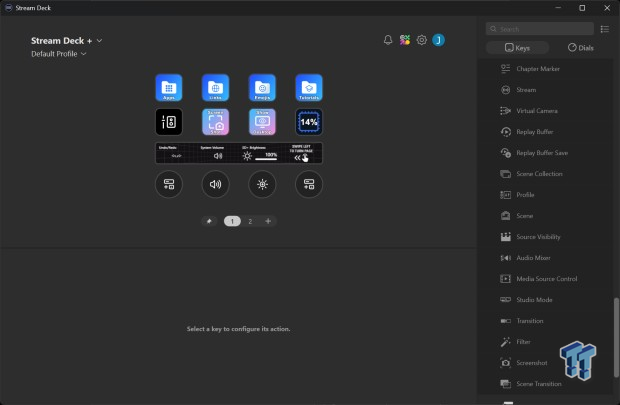
Task: Open the Marketplace colorful icon
Action: tap(405, 40)
